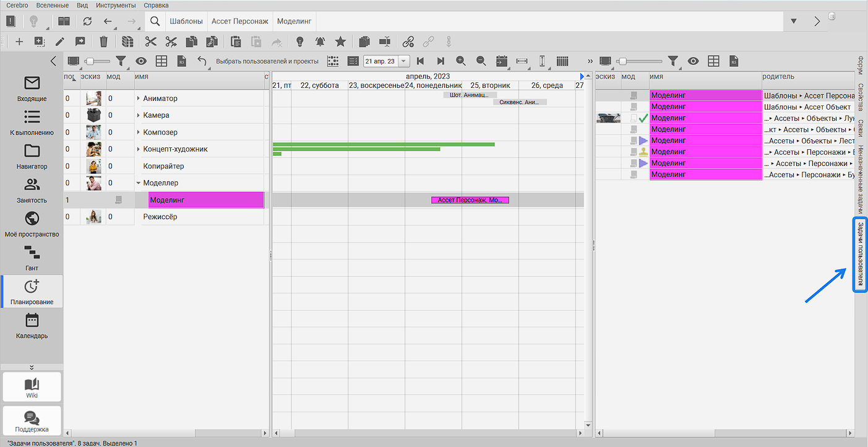The height and width of the screenshot is (447, 868).
Task: Toggle eye visibility in left planning toolbar
Action: (142, 61)
